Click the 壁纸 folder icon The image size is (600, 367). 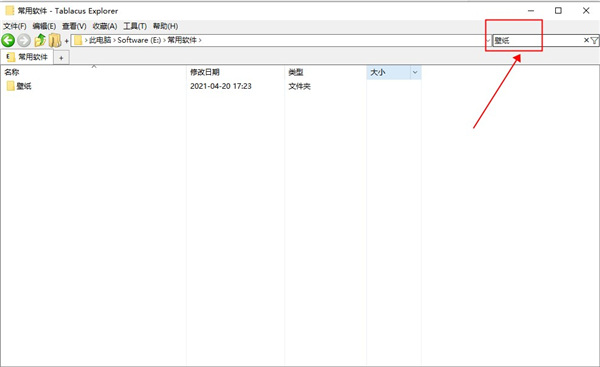[x=10, y=86]
